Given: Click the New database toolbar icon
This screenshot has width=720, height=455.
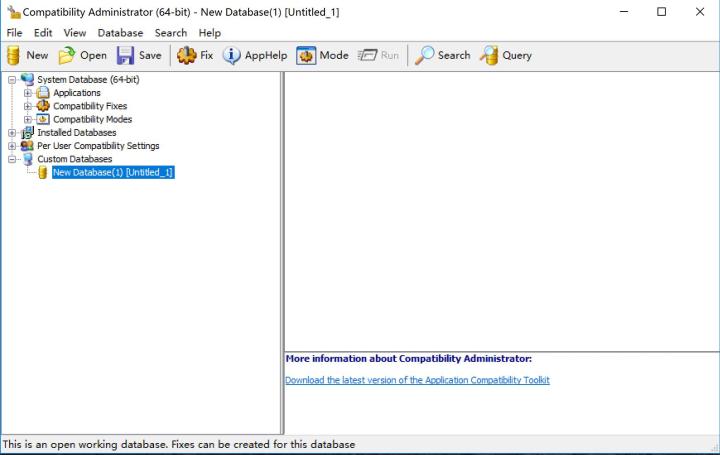Looking at the screenshot, I should point(27,55).
